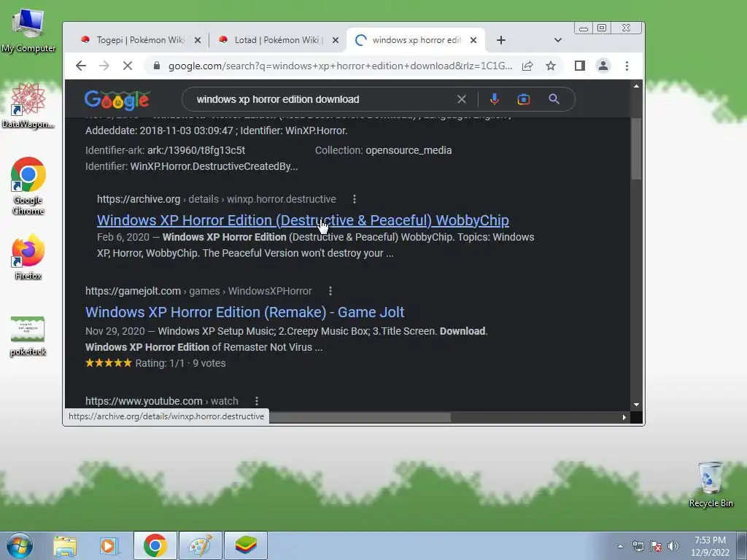Open a new tab with the plus button
The width and height of the screenshot is (747, 560).
[x=500, y=41]
